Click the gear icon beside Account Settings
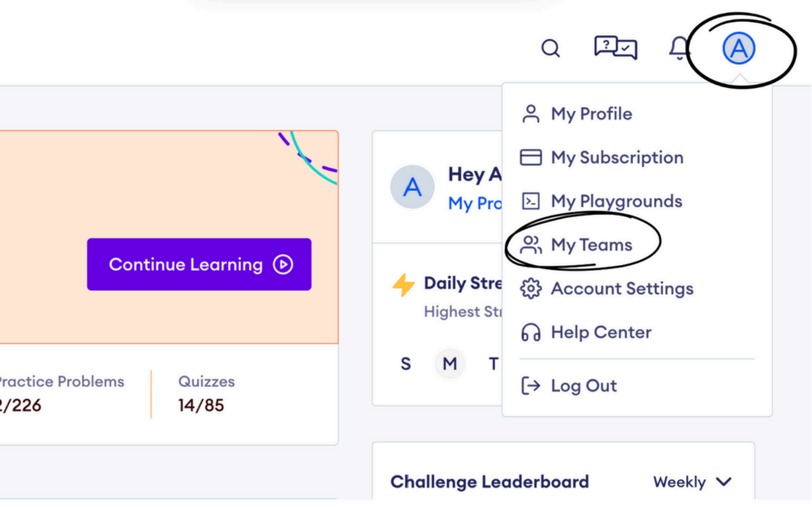This screenshot has width=812, height=507. point(531,289)
